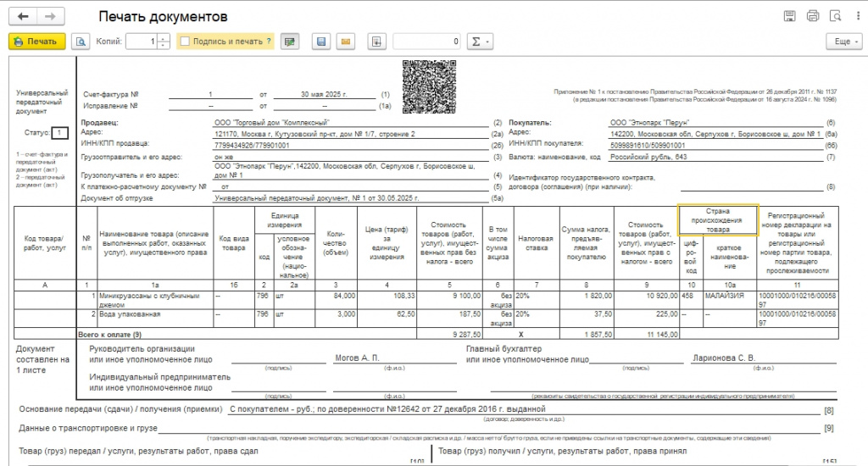This screenshot has height=466, width=868.
Task: Open the blue question mark help hint
Action: click(x=269, y=42)
